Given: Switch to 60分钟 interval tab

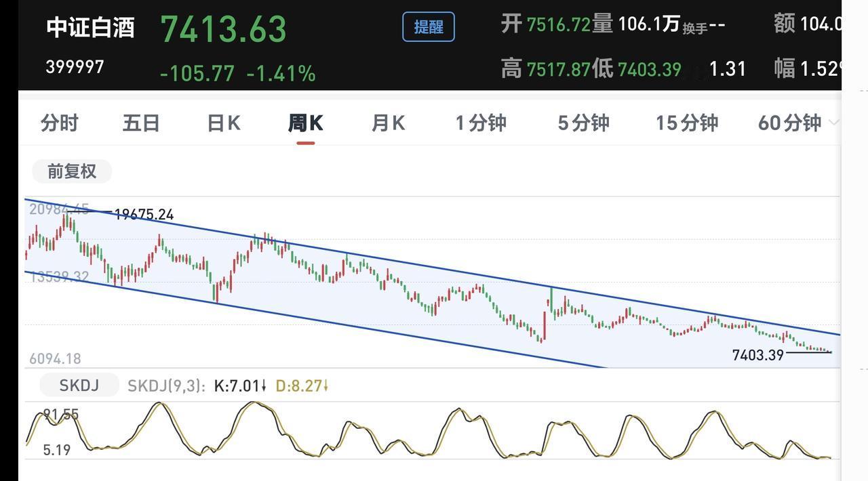Looking at the screenshot, I should [789, 123].
